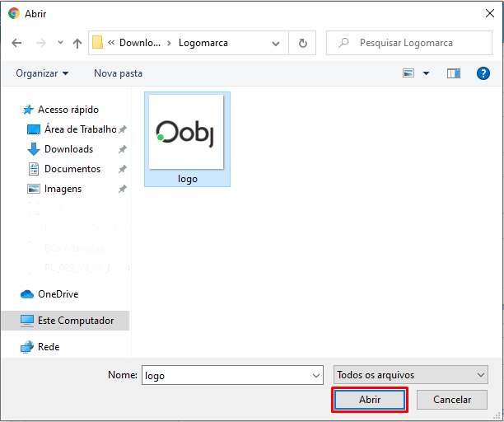Viewport: 504px width, 422px height.
Task: Create folder with Nova pasta
Action: [x=118, y=73]
